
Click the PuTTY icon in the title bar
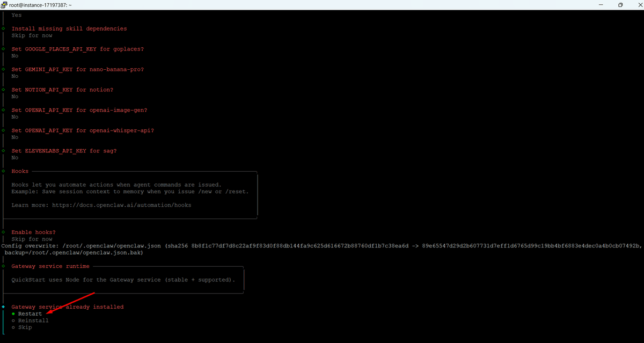click(x=4, y=4)
